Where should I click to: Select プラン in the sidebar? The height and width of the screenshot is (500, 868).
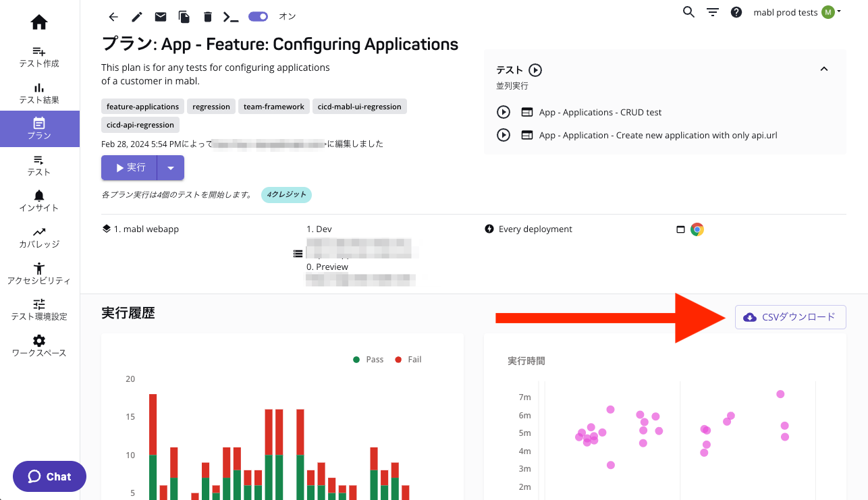coord(39,129)
